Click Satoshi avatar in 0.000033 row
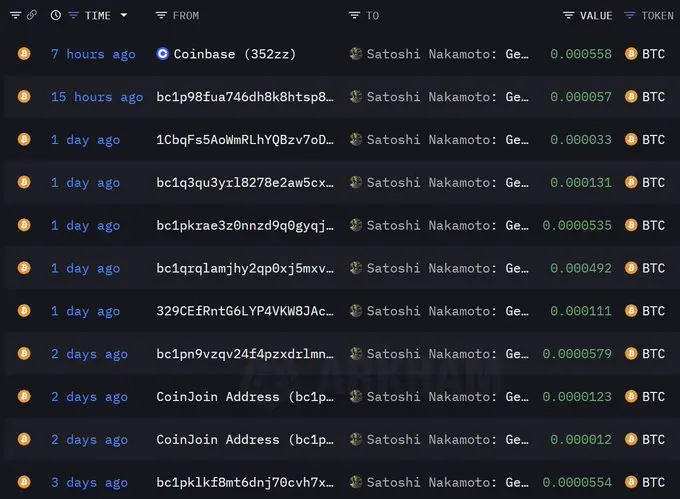680x499 pixels. [356, 139]
